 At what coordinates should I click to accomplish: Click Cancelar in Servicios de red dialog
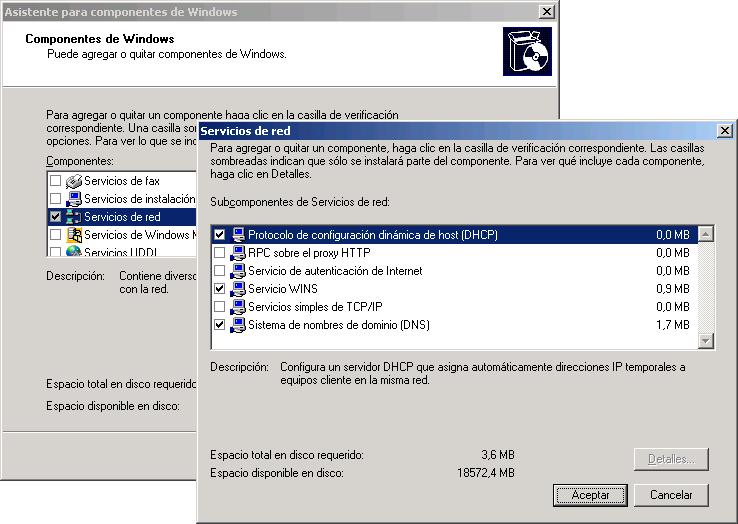(x=671, y=495)
